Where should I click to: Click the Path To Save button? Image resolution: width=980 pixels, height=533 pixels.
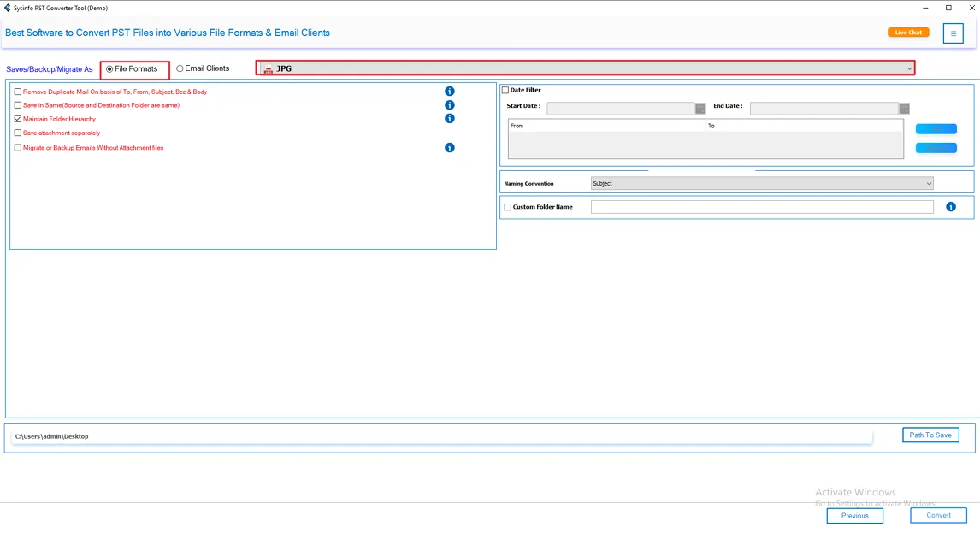930,435
